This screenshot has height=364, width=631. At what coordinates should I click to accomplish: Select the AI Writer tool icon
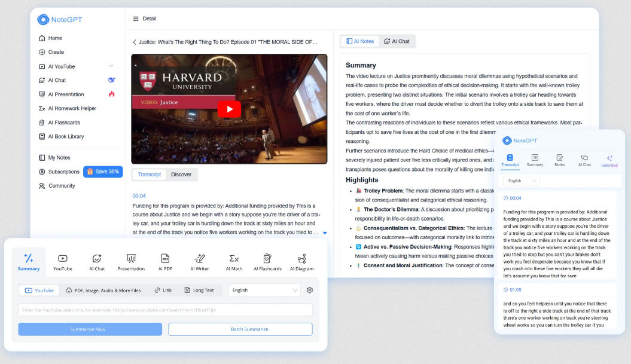200,262
